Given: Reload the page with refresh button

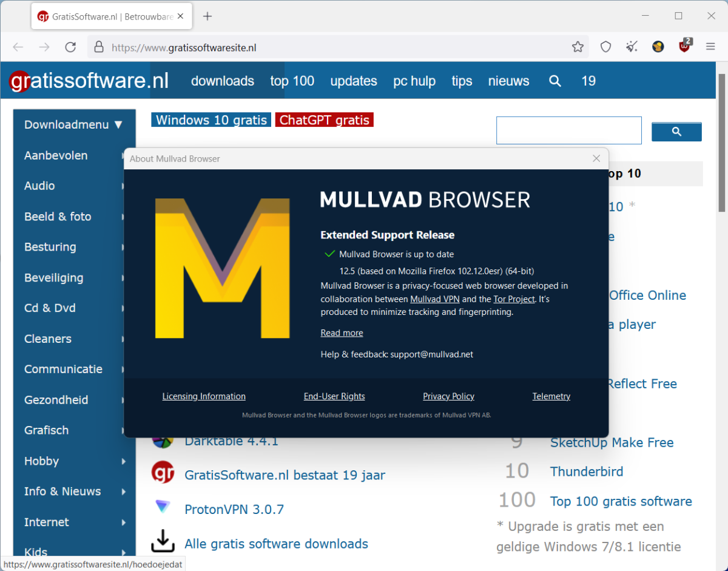Looking at the screenshot, I should click(x=70, y=47).
